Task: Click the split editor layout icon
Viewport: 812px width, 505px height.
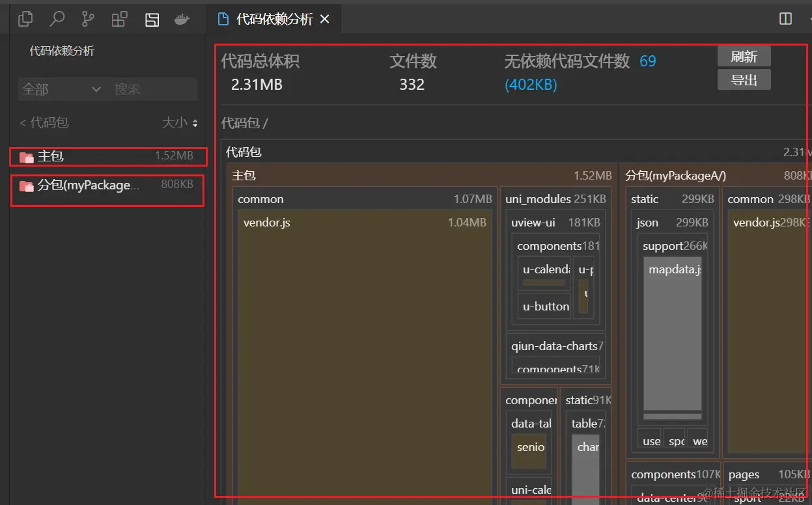Action: [786, 19]
